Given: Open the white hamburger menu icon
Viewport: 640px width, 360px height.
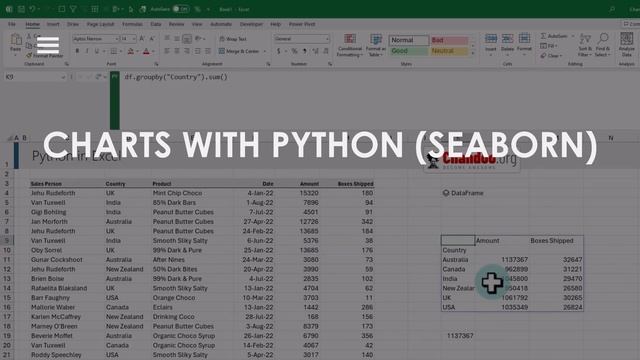Looking at the screenshot, I should [48, 45].
